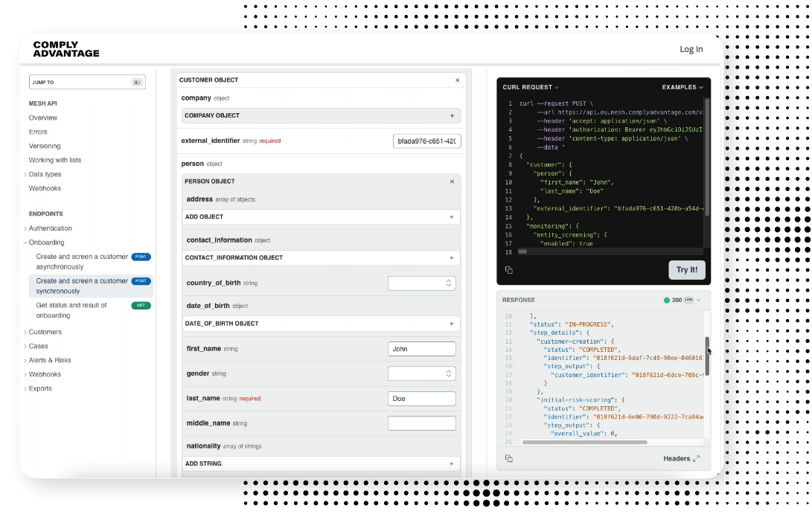This screenshot has height=517, width=812.
Task: Open the cURL Request language dropdown
Action: point(531,88)
